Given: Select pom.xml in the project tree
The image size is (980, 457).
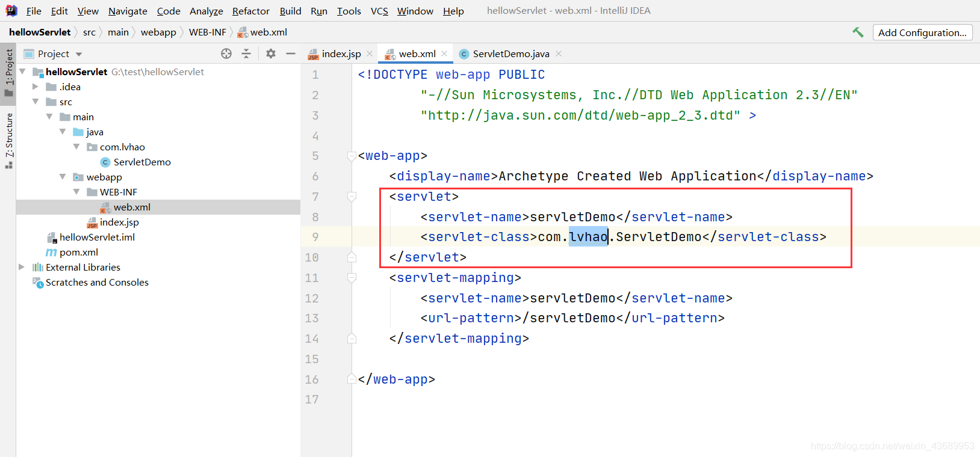Looking at the screenshot, I should coord(79,253).
